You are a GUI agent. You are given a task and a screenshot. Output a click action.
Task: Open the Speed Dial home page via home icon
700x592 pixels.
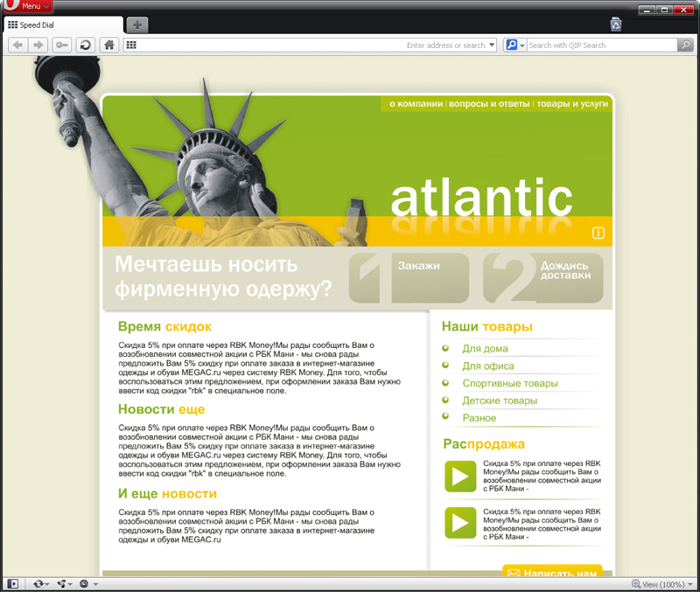108,44
